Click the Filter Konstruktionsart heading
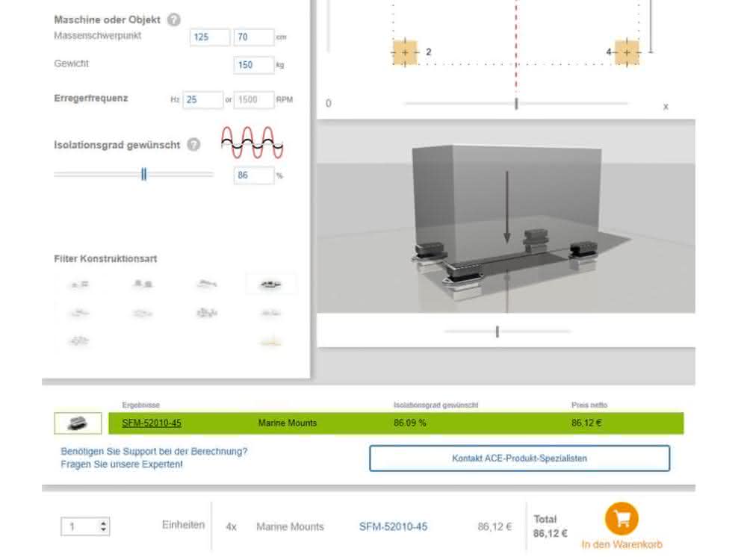The image size is (747, 560). click(x=105, y=258)
